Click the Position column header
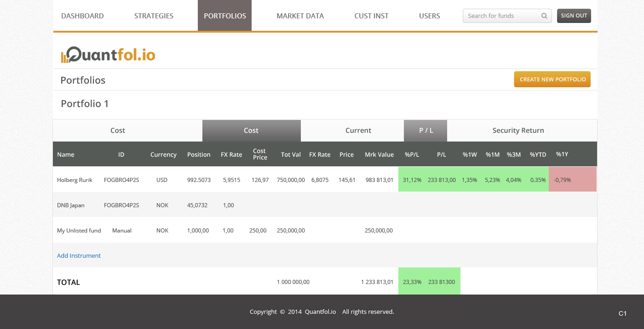This screenshot has height=329, width=644. click(199, 154)
